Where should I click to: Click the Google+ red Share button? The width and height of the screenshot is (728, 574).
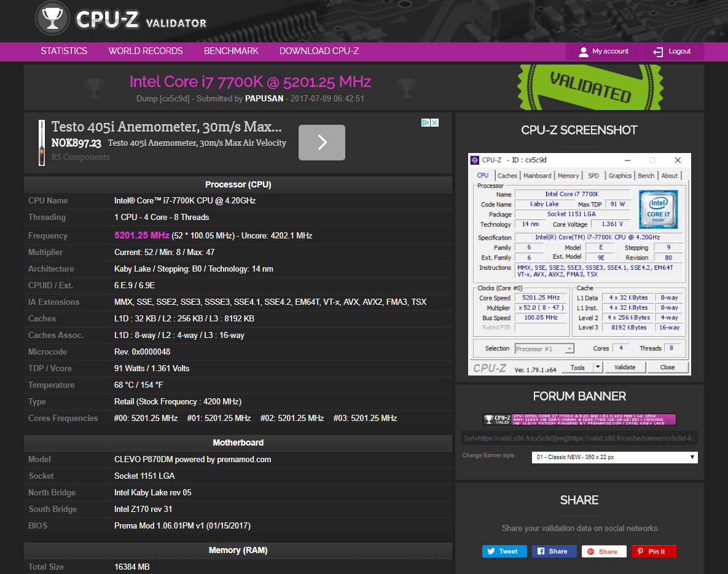pyautogui.click(x=603, y=551)
